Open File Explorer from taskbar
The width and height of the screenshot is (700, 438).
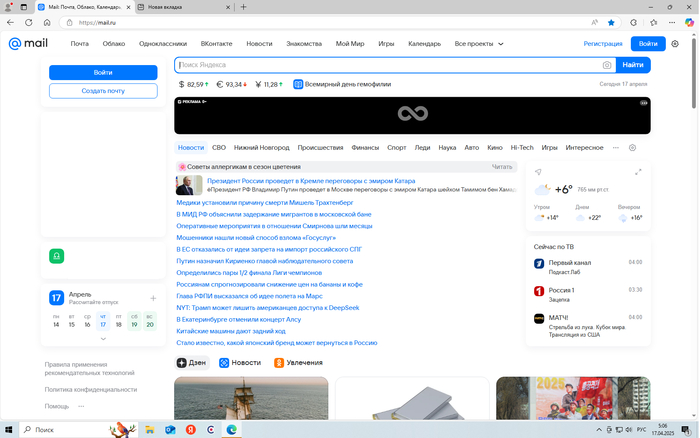(150, 430)
